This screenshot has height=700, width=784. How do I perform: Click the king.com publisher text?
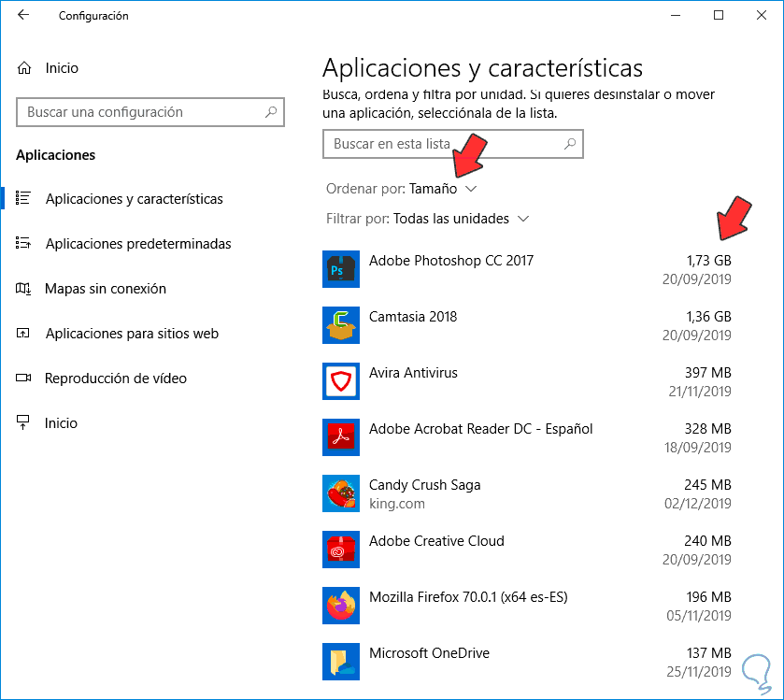click(x=397, y=504)
